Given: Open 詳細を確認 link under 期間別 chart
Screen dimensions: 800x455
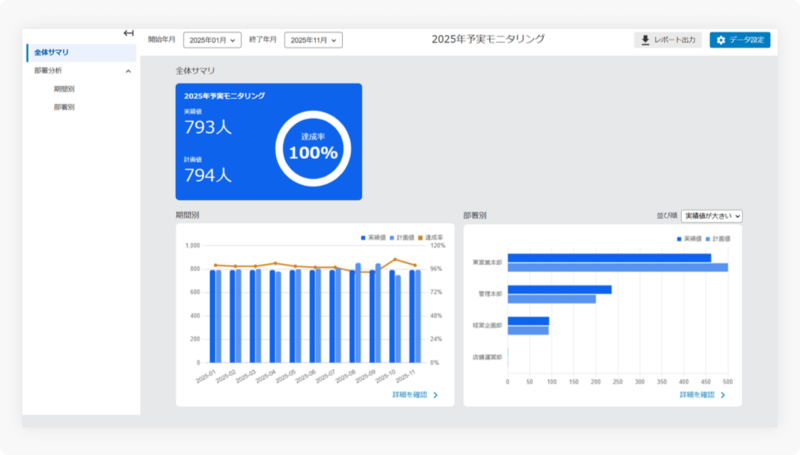Looking at the screenshot, I should [x=410, y=395].
